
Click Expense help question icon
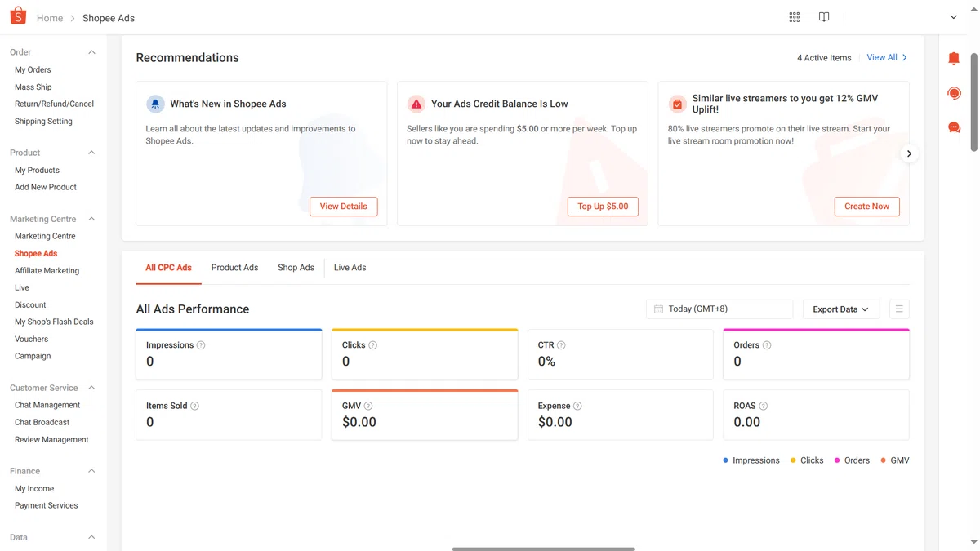pyautogui.click(x=577, y=406)
